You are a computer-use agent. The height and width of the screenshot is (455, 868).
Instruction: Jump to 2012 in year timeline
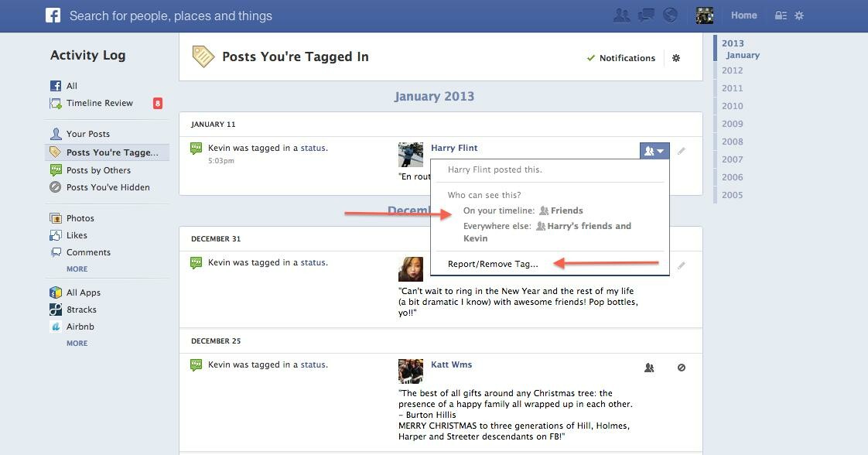click(732, 70)
